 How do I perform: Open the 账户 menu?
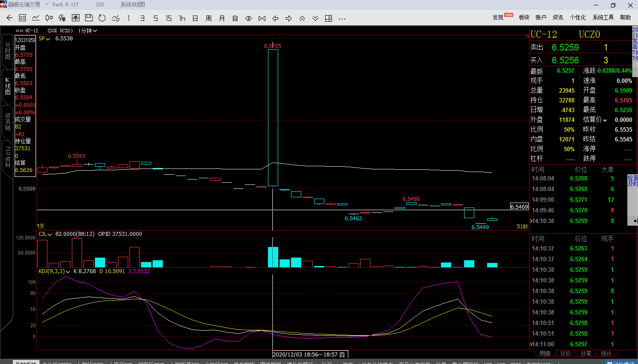541,17
